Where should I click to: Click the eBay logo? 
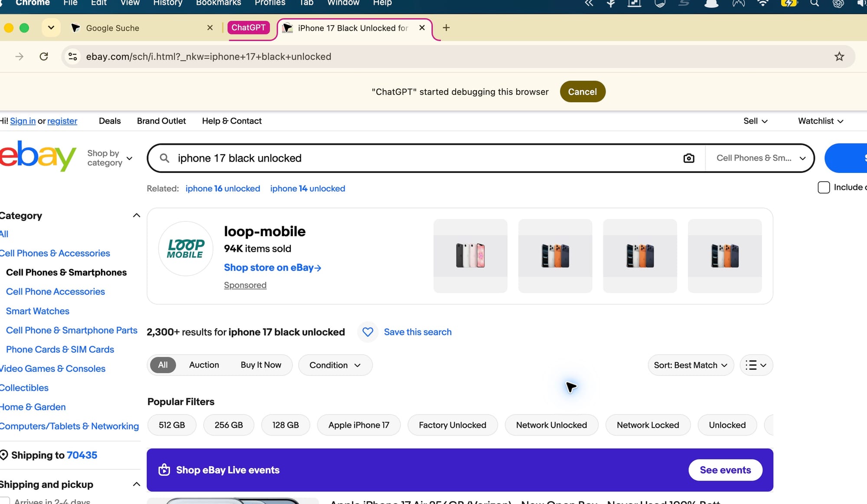(x=38, y=156)
